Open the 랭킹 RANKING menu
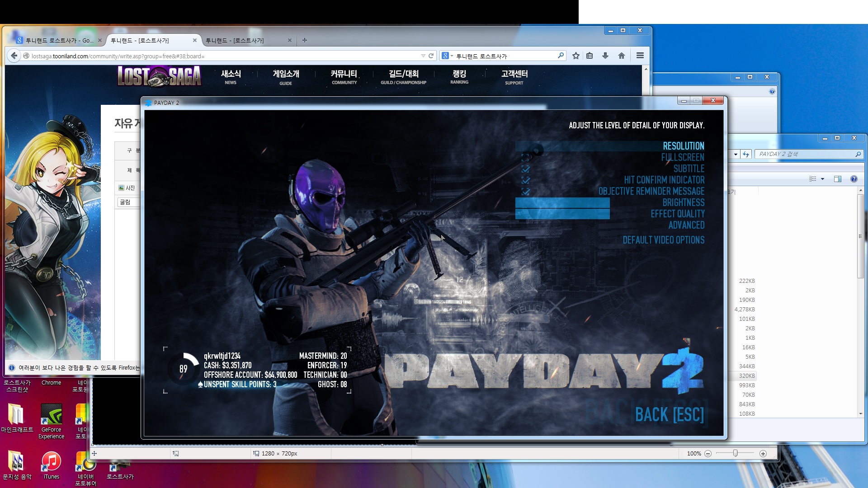Viewport: 868px width, 488px height. click(459, 76)
